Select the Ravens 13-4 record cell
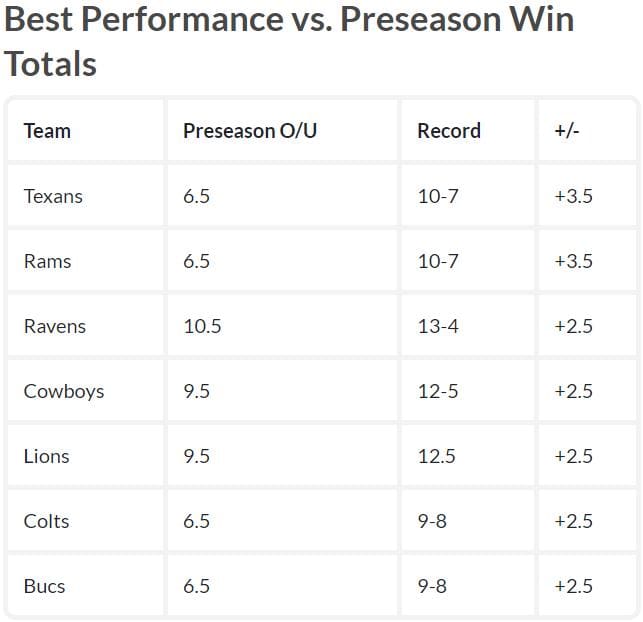The image size is (643, 622). tap(438, 326)
